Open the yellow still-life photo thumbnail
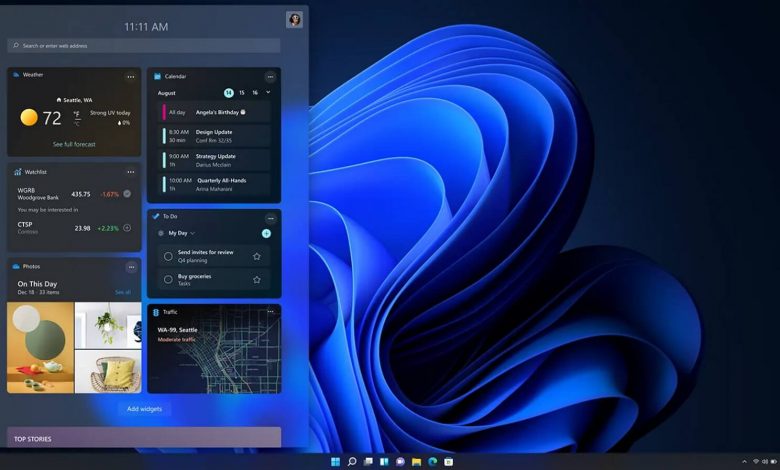Screen dimensions: 780x470 [40, 348]
